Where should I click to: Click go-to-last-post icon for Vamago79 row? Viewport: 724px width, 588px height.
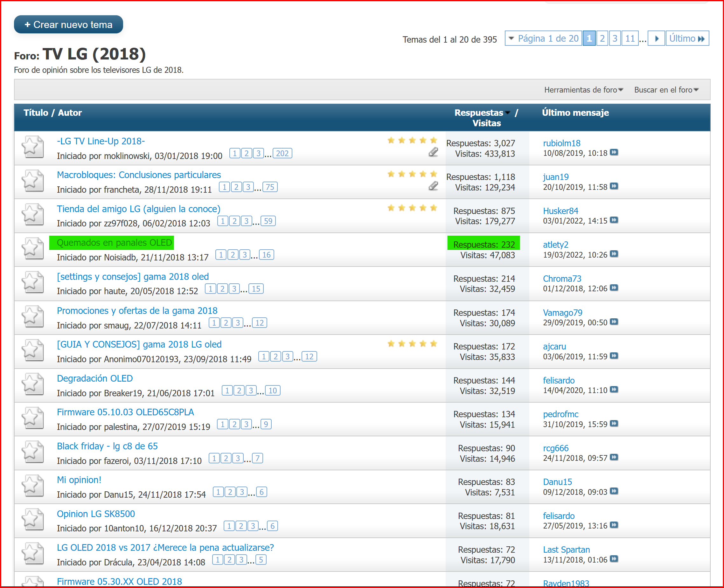coord(614,322)
